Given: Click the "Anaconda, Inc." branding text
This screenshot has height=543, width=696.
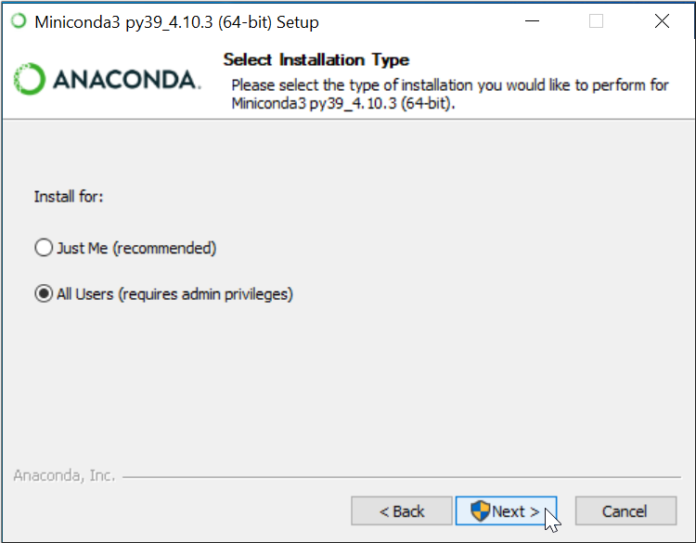Looking at the screenshot, I should pos(64,475).
